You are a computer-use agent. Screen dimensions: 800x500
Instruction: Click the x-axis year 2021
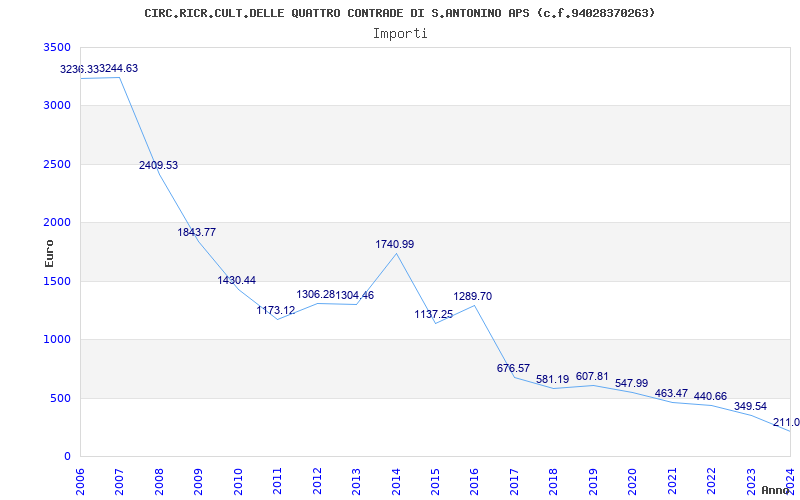(671, 482)
